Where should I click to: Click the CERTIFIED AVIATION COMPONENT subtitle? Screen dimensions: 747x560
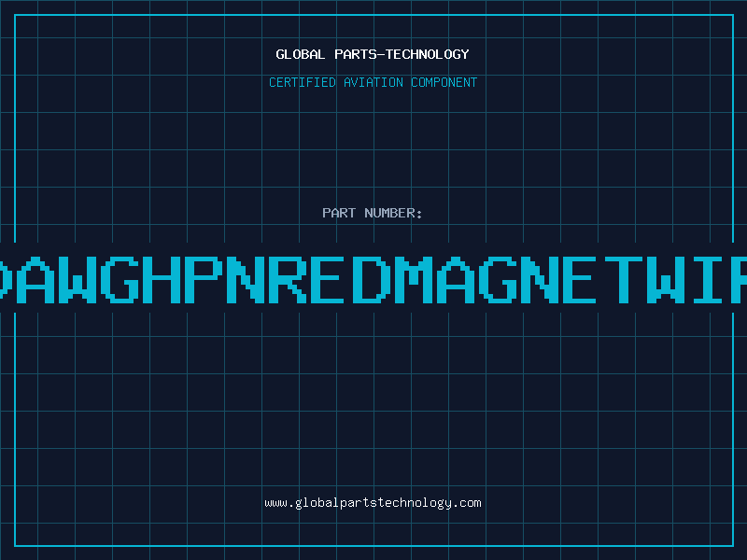(373, 82)
